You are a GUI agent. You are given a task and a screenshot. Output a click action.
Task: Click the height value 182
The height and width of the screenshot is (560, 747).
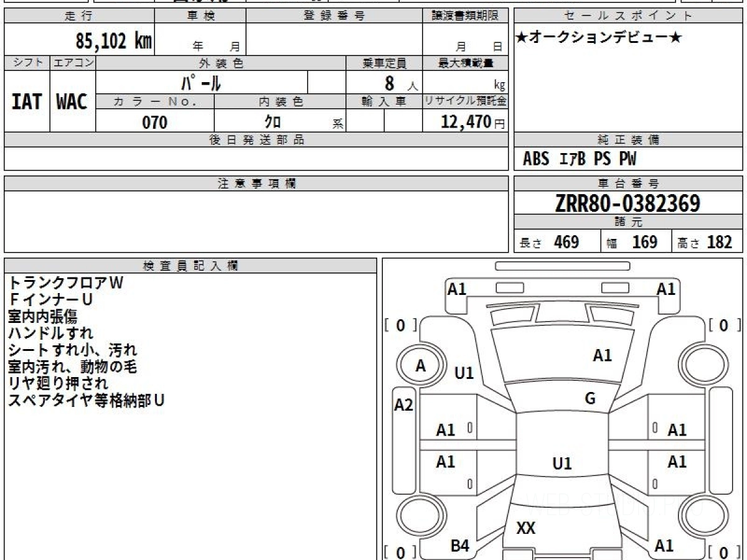click(x=719, y=242)
